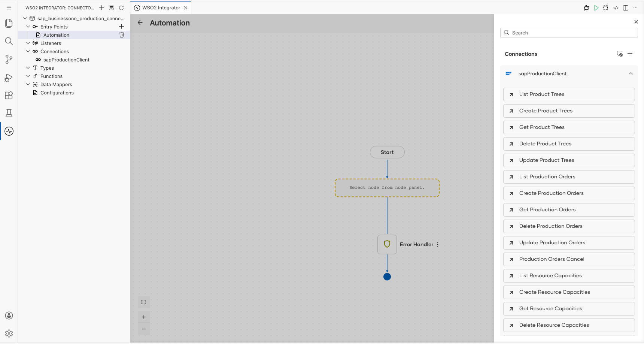This screenshot has height=344, width=644.
Task: Add the Create Resource Capacities action
Action: (x=569, y=292)
